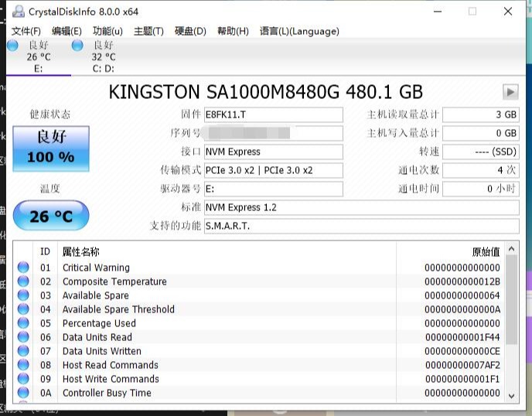
Task: Click the 原始值 column header
Action: 486,252
